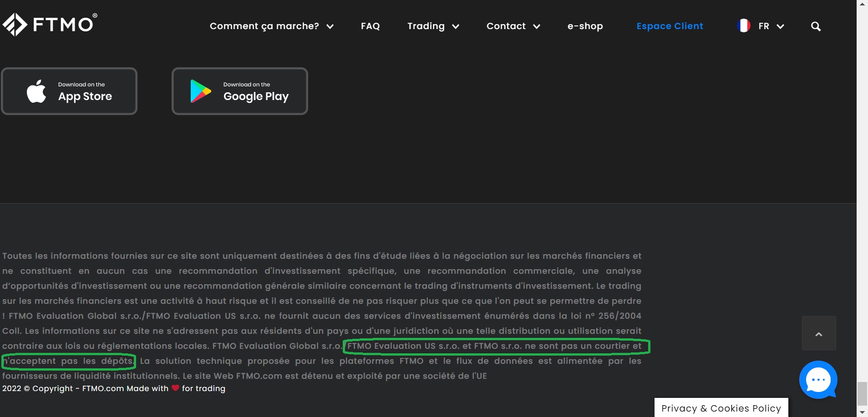This screenshot has height=417, width=868.
Task: Click the French flag icon
Action: coord(744,26)
